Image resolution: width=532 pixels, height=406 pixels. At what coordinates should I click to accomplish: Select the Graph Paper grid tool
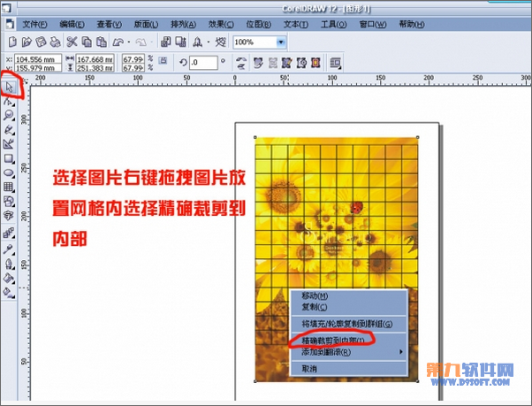[9, 187]
